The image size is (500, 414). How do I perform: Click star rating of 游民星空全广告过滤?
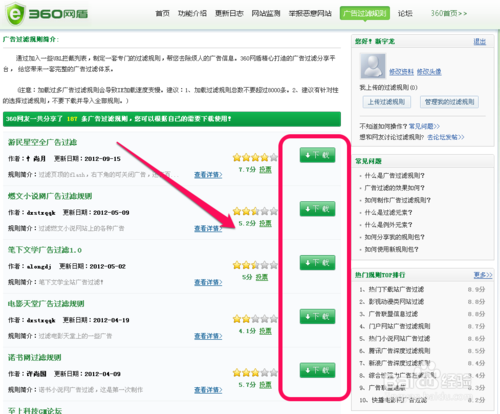coord(255,157)
